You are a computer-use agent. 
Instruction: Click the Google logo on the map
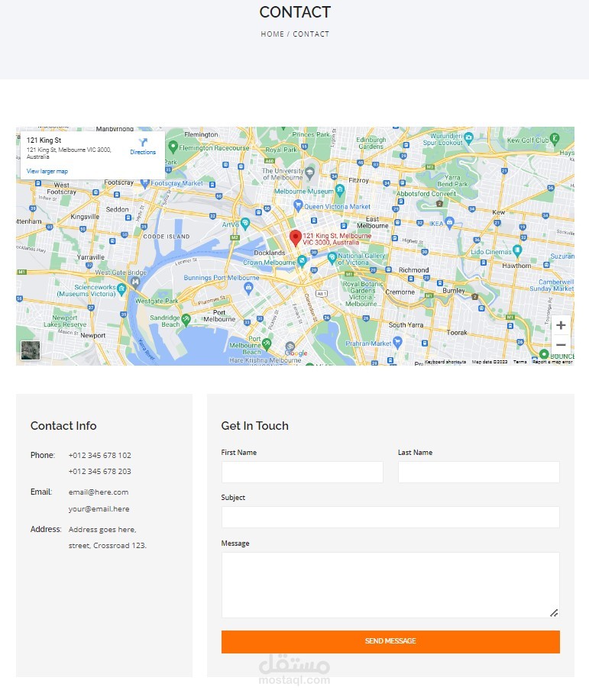point(296,353)
